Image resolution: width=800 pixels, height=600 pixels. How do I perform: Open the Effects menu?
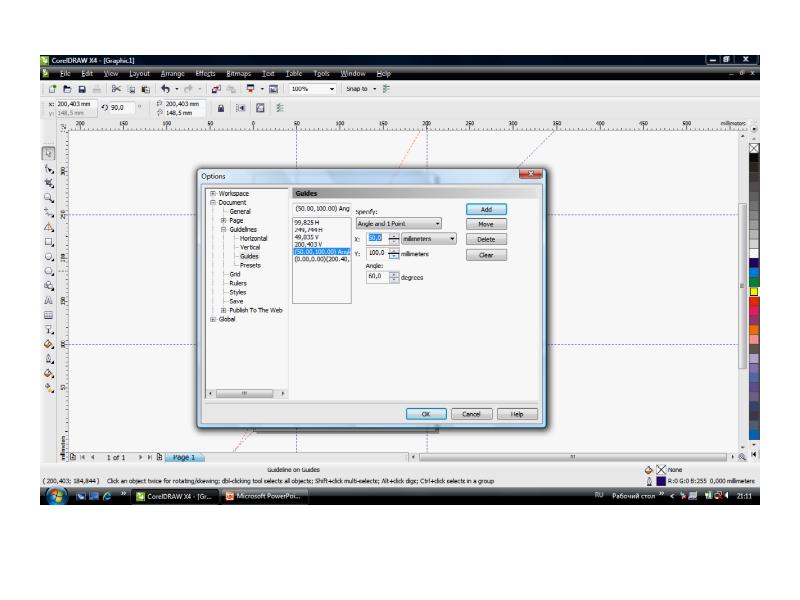pos(205,74)
